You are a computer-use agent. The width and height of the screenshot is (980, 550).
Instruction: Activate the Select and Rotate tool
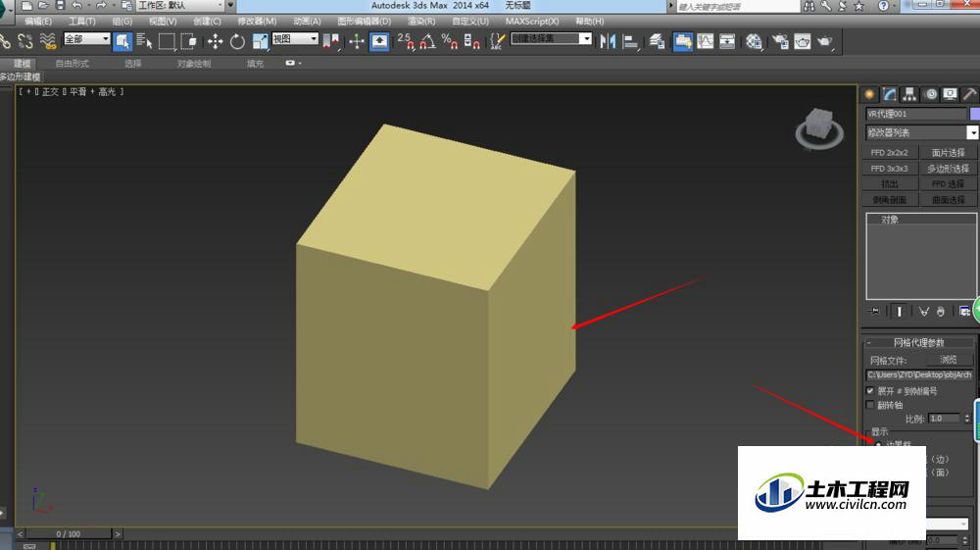click(237, 42)
